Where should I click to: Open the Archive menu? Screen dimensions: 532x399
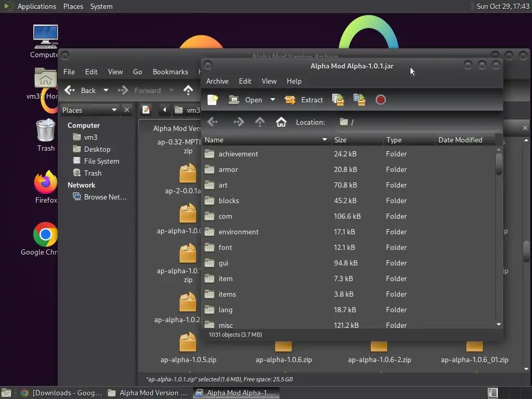coord(217,81)
